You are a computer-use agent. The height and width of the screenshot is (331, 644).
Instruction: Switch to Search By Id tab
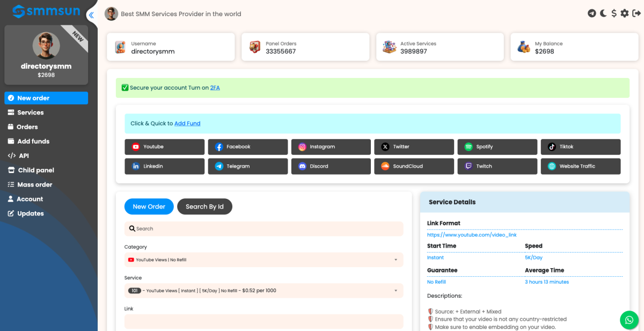[x=204, y=207]
